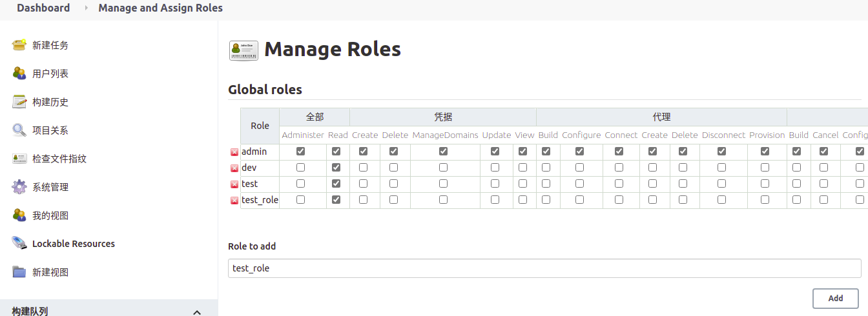
Task: Click the Lockable Resources icon
Action: (19, 244)
